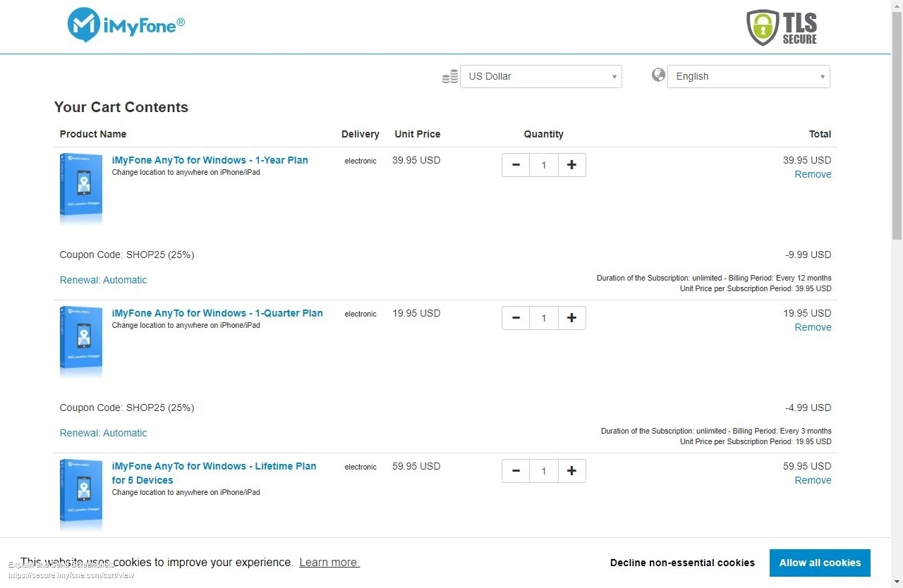This screenshot has height=588, width=903.
Task: Decrease quantity of the 1-Year Plan
Action: (516, 165)
